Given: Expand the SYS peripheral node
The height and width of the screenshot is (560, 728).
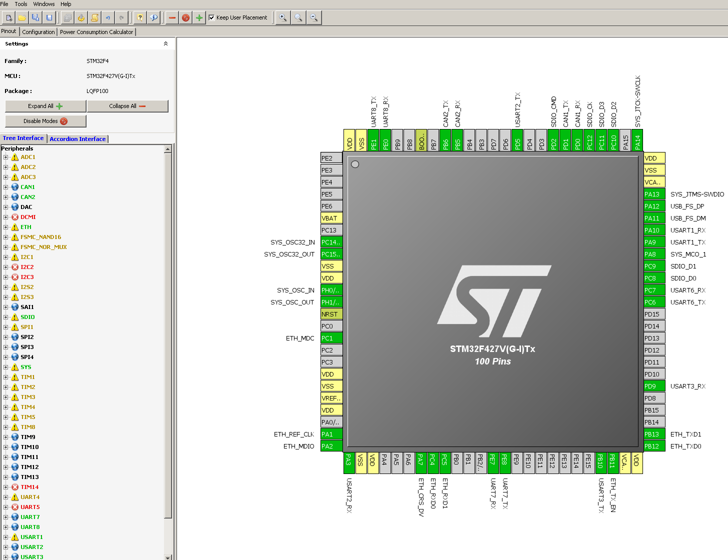Looking at the screenshot, I should [6, 367].
